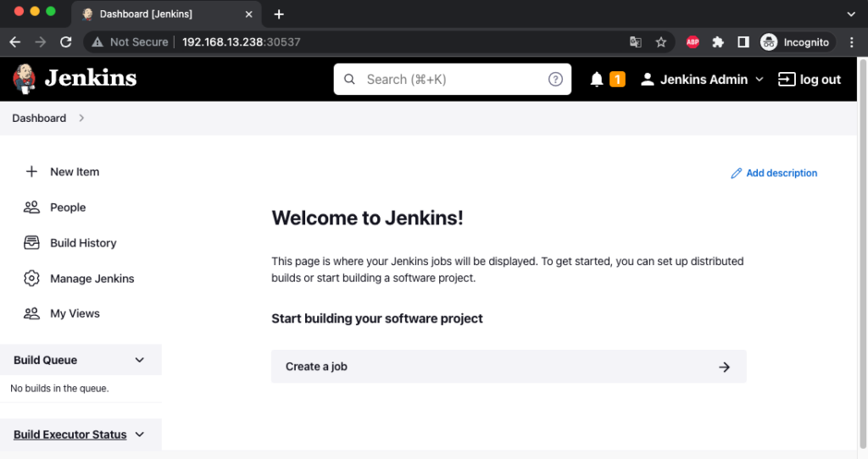The height and width of the screenshot is (459, 868).
Task: Click the People icon in sidebar
Action: tap(31, 207)
